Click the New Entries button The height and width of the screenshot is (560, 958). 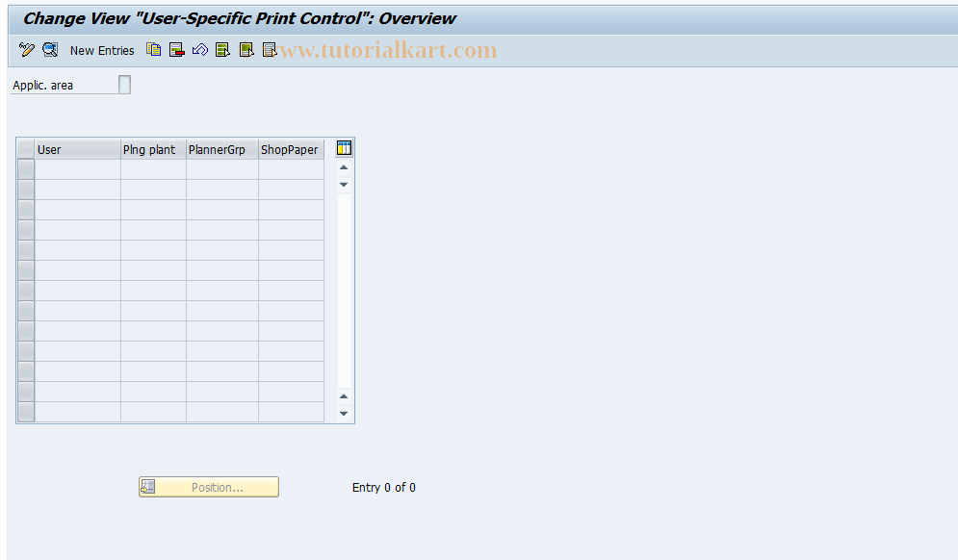101,50
